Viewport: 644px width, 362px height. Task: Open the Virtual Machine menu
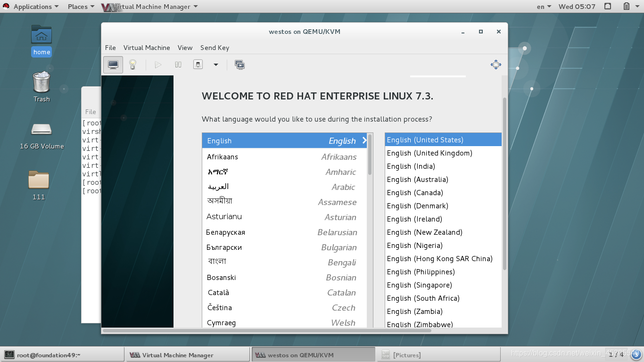click(147, 48)
